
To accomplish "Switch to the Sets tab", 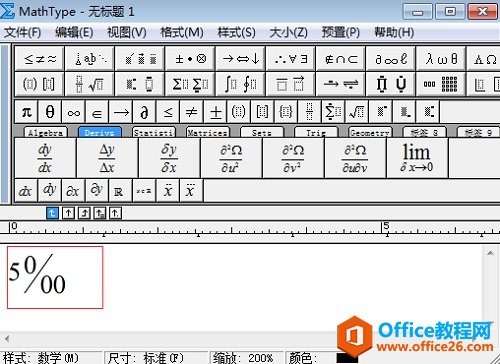I will (262, 133).
